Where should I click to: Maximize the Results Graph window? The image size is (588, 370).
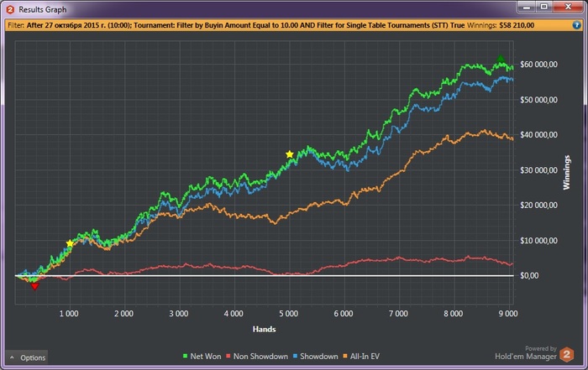coord(544,7)
